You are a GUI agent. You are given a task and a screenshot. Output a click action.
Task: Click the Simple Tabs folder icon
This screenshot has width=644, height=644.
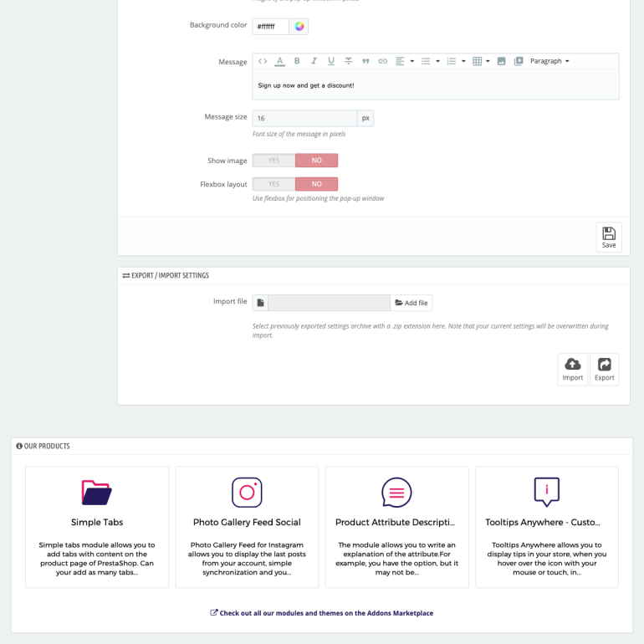tap(97, 492)
